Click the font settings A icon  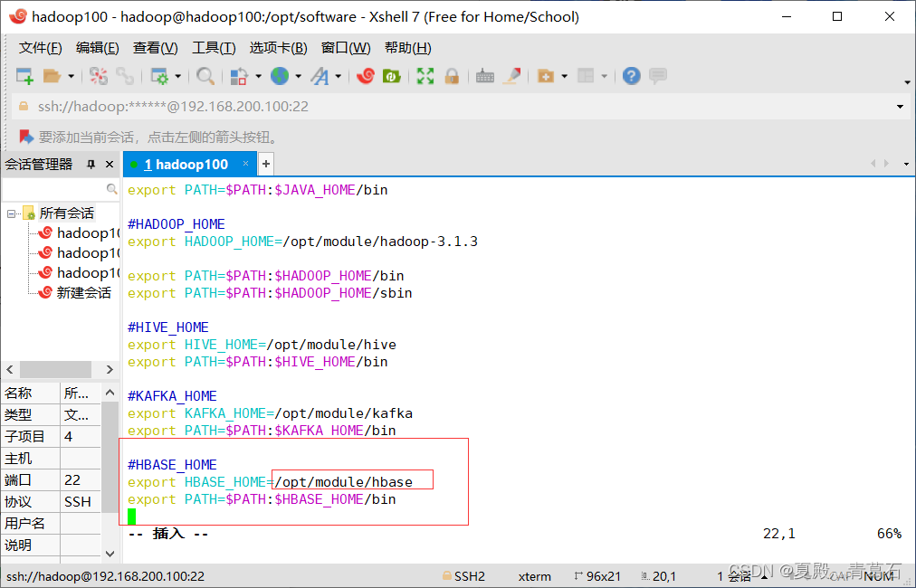click(x=320, y=76)
